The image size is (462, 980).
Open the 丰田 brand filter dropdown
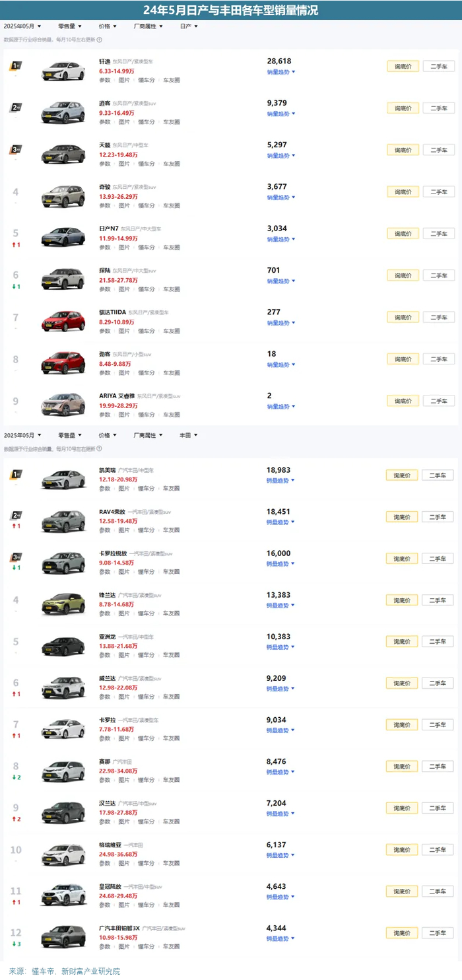point(189,435)
